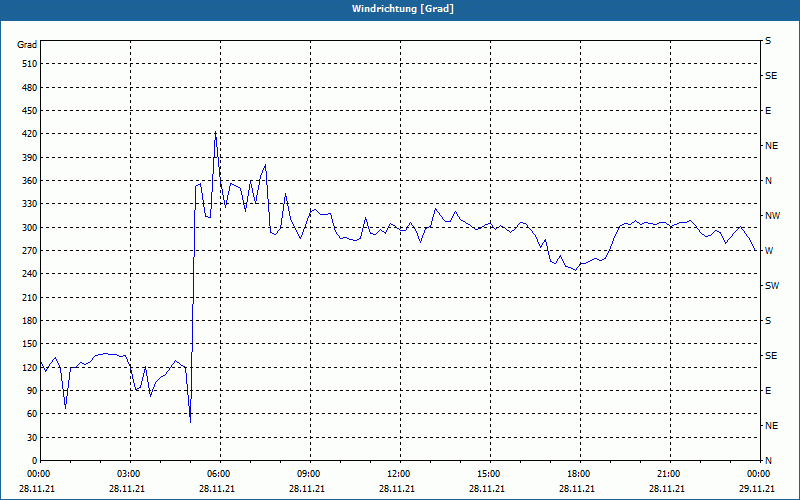Click the 06:00 time label
This screenshot has width=800, height=500.
tap(218, 474)
